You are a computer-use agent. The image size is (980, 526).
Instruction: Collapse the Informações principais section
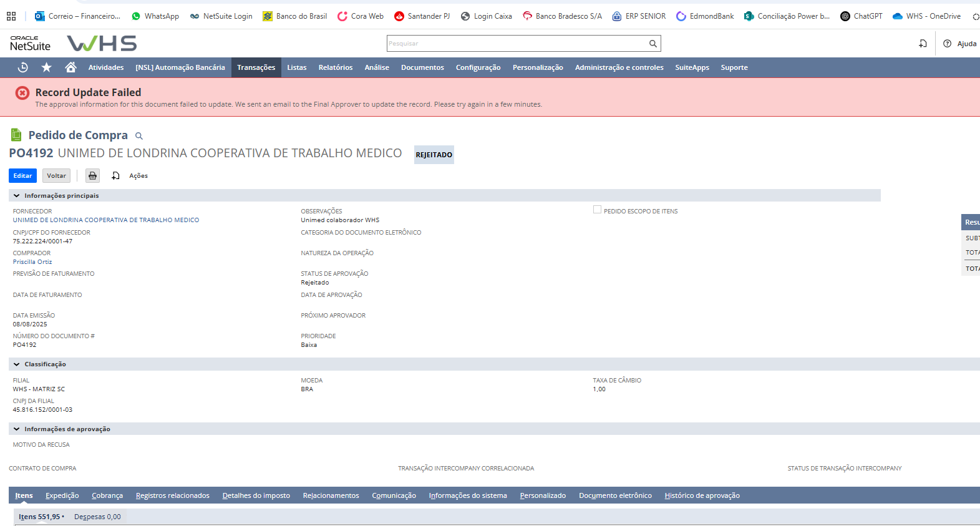pyautogui.click(x=16, y=196)
